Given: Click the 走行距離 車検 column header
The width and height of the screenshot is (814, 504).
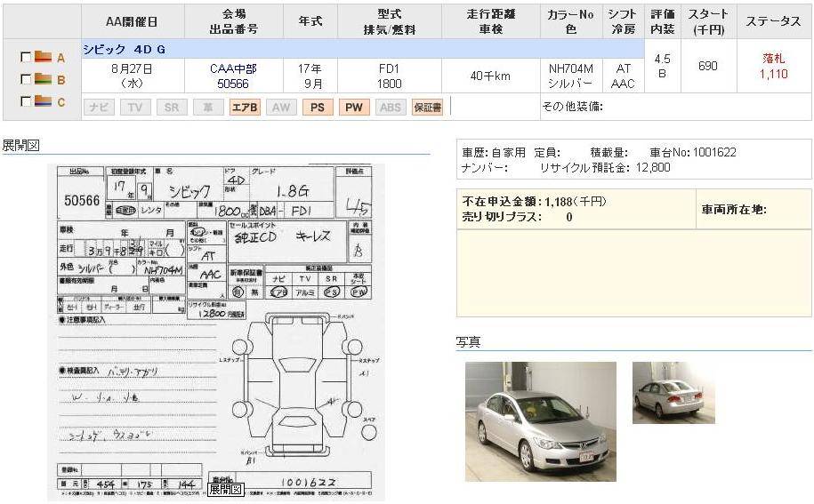Looking at the screenshot, I should point(490,21).
